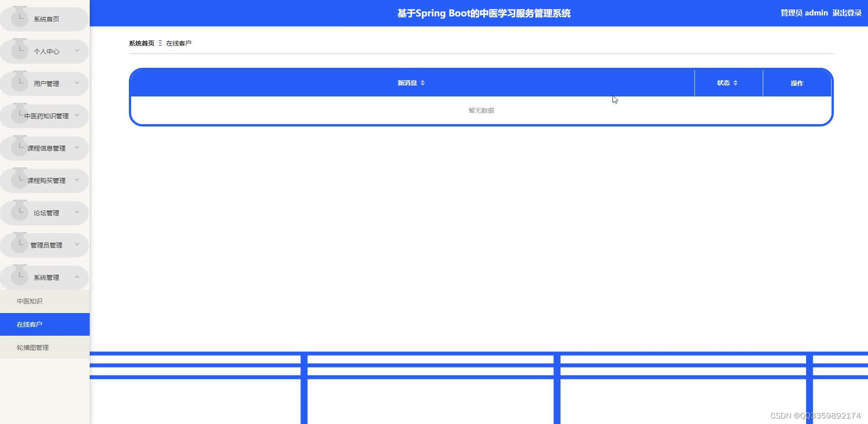This screenshot has height=424, width=868.
Task: Sort the table using the 新消息 arrows
Action: coord(423,83)
